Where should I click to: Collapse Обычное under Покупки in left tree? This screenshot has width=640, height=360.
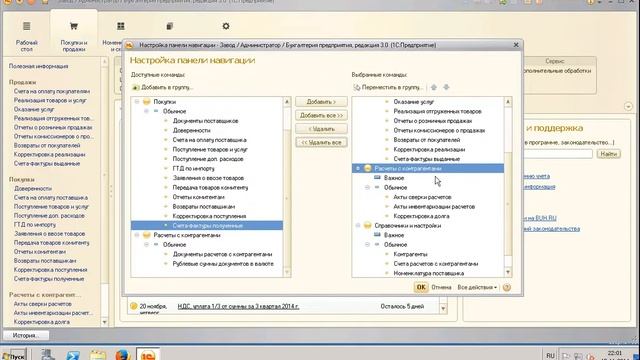pyautogui.click(x=147, y=111)
